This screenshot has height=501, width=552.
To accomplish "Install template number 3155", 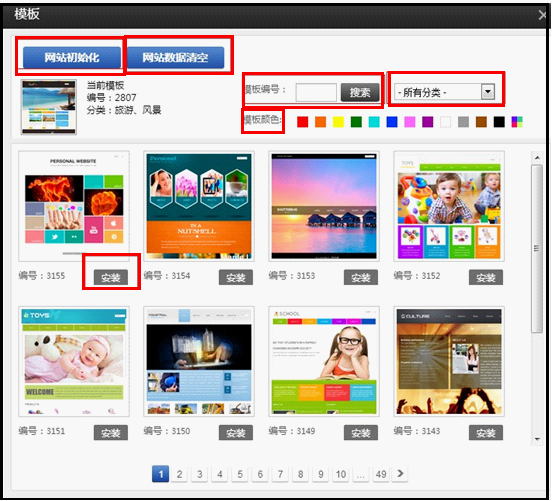I will [x=111, y=277].
